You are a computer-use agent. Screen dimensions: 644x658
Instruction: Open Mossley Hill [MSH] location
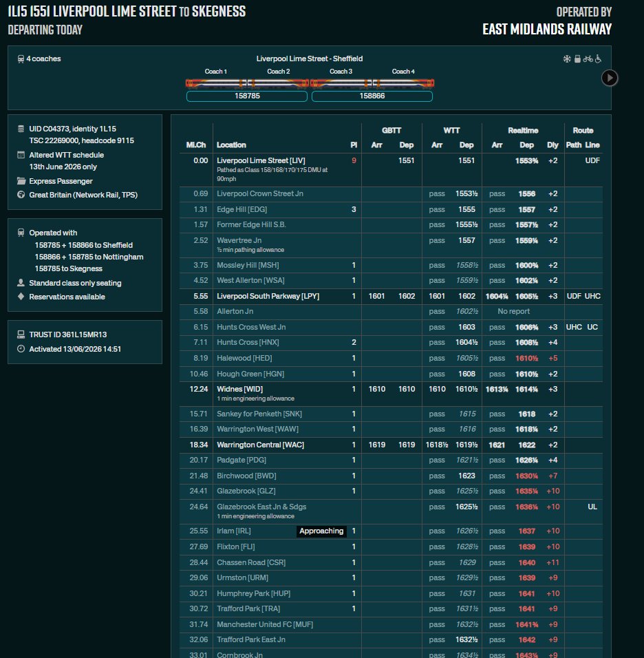[x=248, y=265]
